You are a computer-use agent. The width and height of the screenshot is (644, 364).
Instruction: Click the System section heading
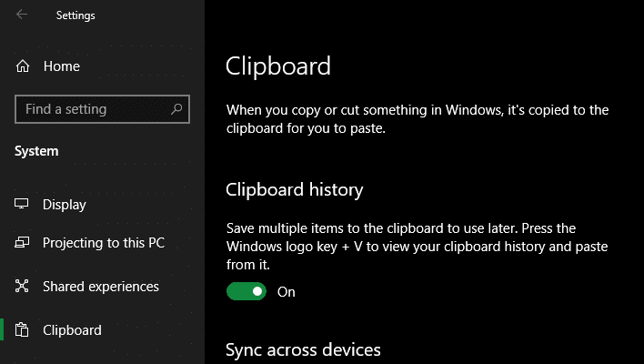pos(36,151)
